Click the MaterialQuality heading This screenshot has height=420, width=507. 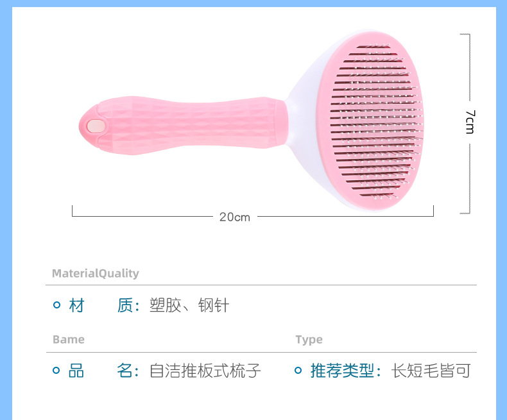[96, 273]
